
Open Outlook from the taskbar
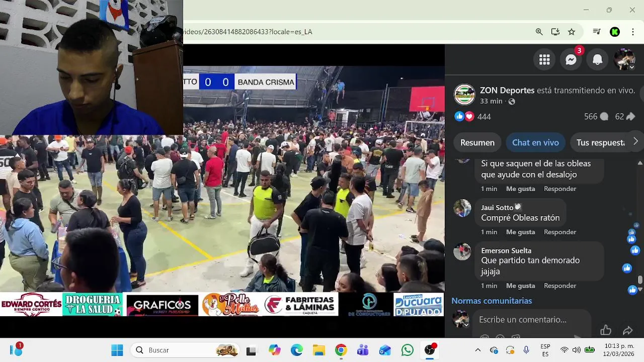(385, 350)
